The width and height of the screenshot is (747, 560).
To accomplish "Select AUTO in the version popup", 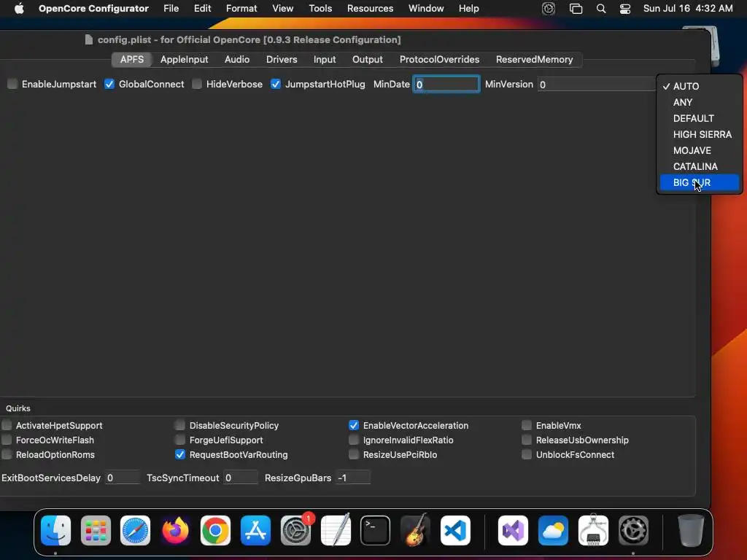I will [x=699, y=86].
